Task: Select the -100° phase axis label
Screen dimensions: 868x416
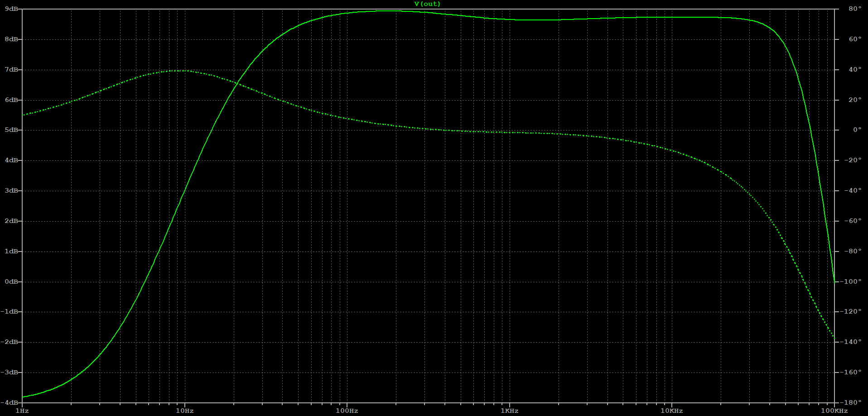Action: pyautogui.click(x=851, y=281)
